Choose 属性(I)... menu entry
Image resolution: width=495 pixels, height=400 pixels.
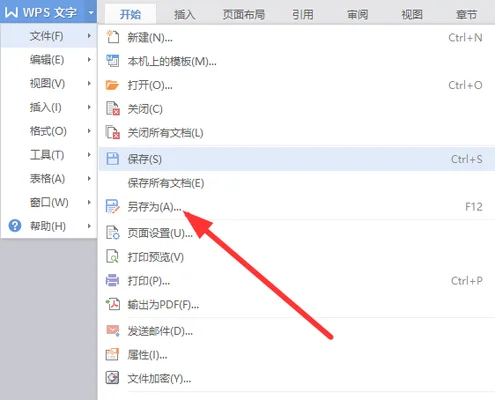click(x=297, y=355)
